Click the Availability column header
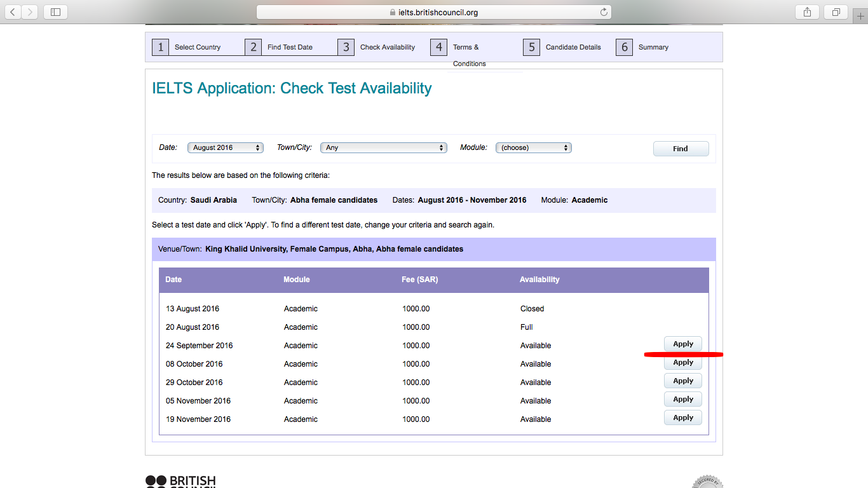Screen dimensions: 868x488 coord(539,280)
